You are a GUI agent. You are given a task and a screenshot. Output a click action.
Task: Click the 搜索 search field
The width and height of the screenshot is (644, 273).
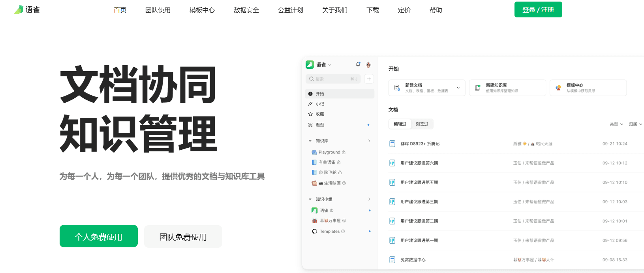tap(333, 79)
